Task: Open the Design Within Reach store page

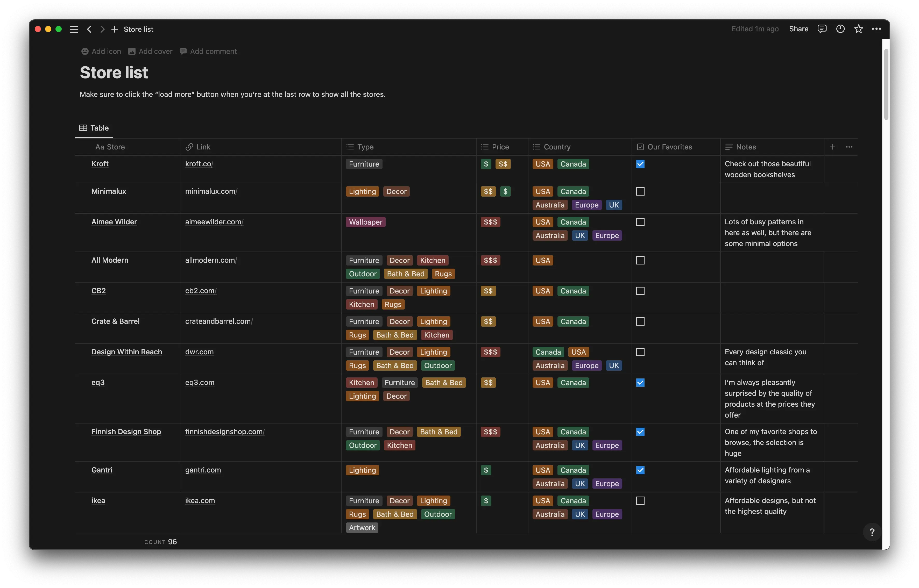Action: (x=127, y=352)
